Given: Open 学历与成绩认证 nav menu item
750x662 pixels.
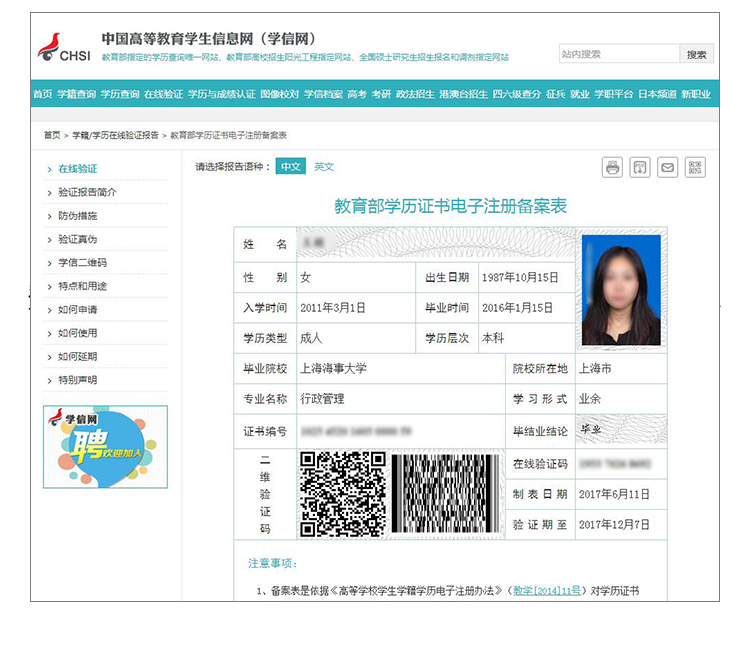Looking at the screenshot, I should [x=221, y=94].
